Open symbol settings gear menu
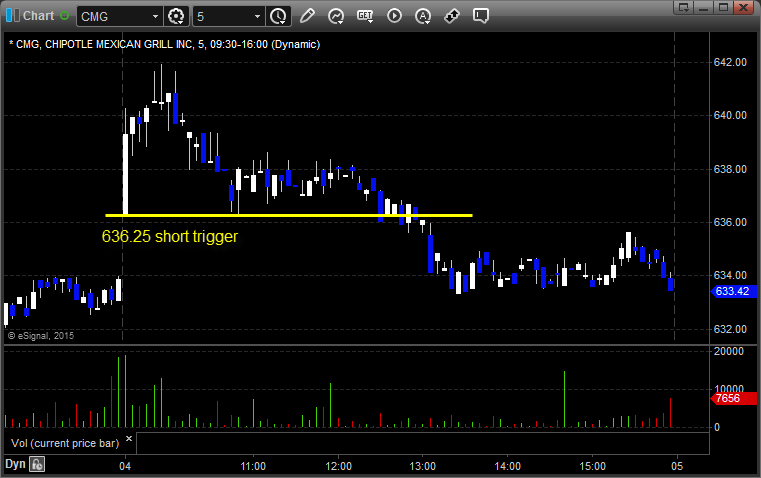The width and height of the screenshot is (761, 478). click(176, 16)
